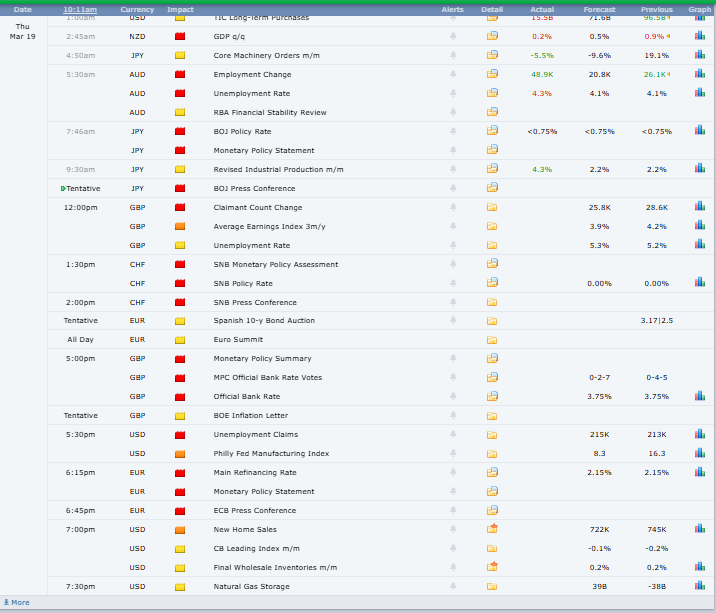Expand detail for Euro Summit row
The image size is (716, 613).
492,340
